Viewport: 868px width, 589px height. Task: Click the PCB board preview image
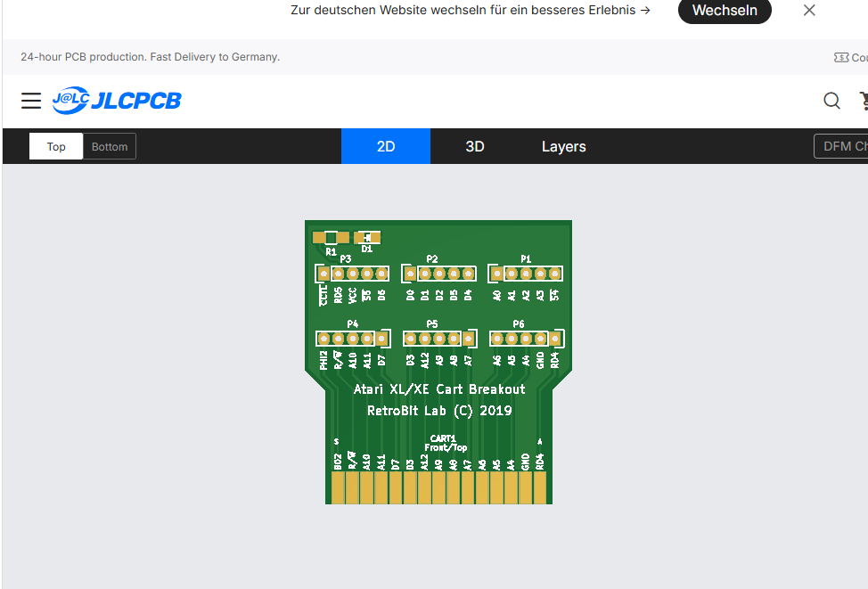pos(438,362)
